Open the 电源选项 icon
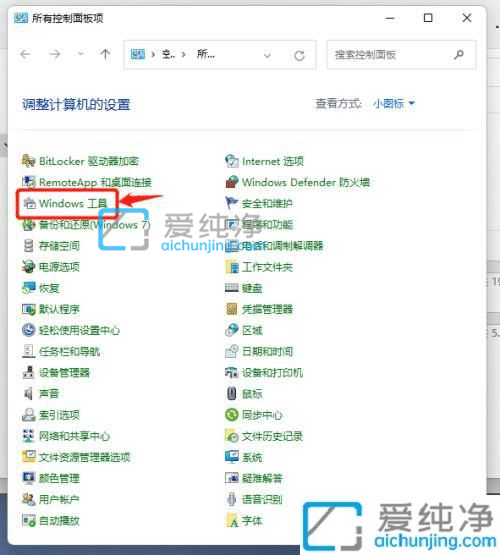500x555 pixels. [29, 267]
